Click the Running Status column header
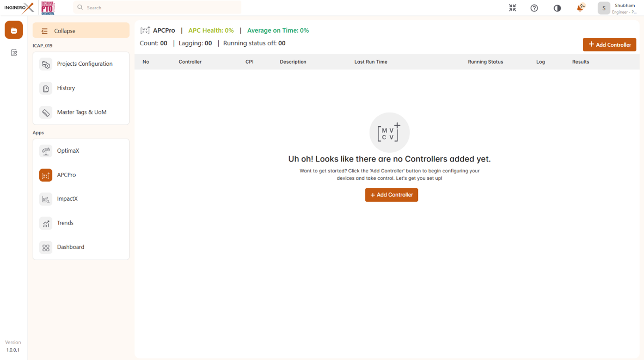 pos(485,62)
